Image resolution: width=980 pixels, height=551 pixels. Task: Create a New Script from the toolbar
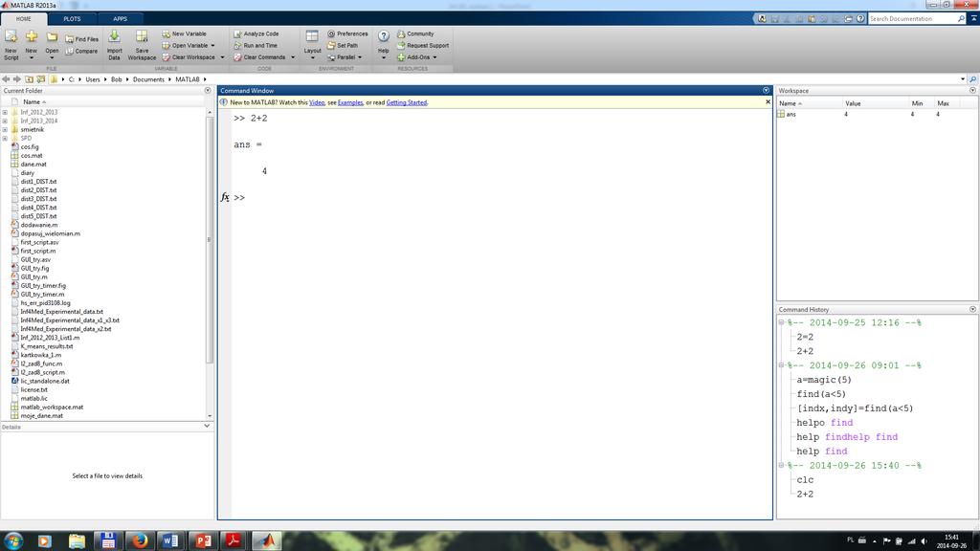tap(11, 45)
